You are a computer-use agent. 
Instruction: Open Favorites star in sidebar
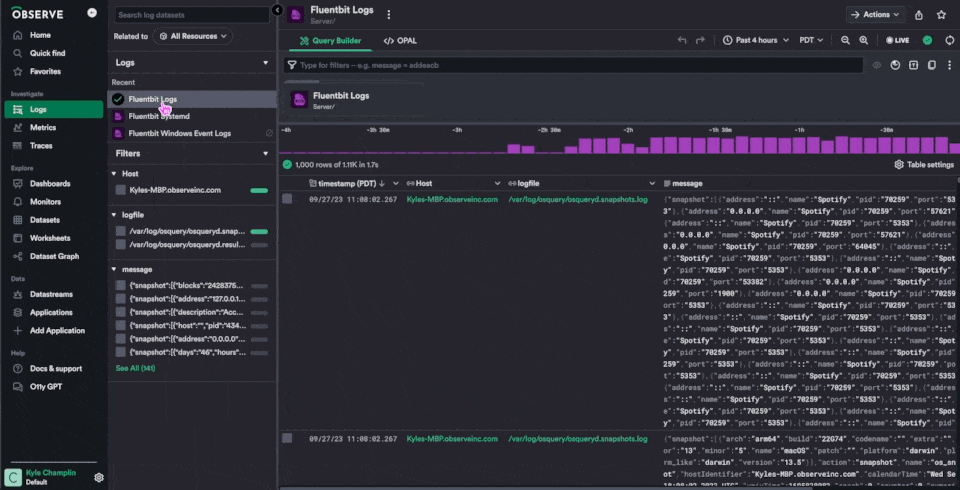click(18, 72)
